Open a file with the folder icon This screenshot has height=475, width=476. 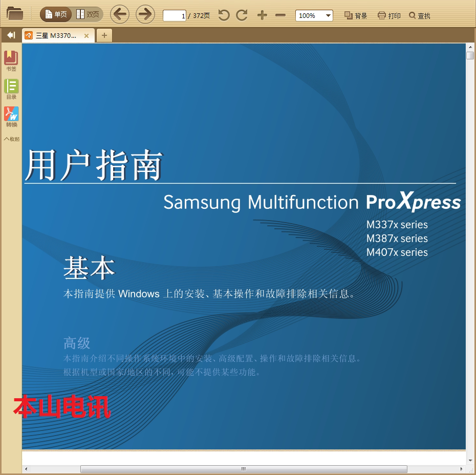[x=14, y=14]
